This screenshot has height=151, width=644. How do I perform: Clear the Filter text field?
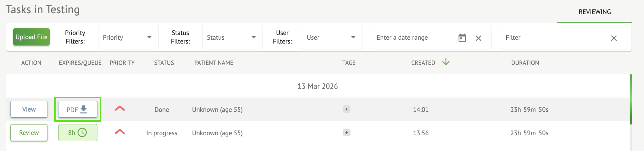coord(613,38)
